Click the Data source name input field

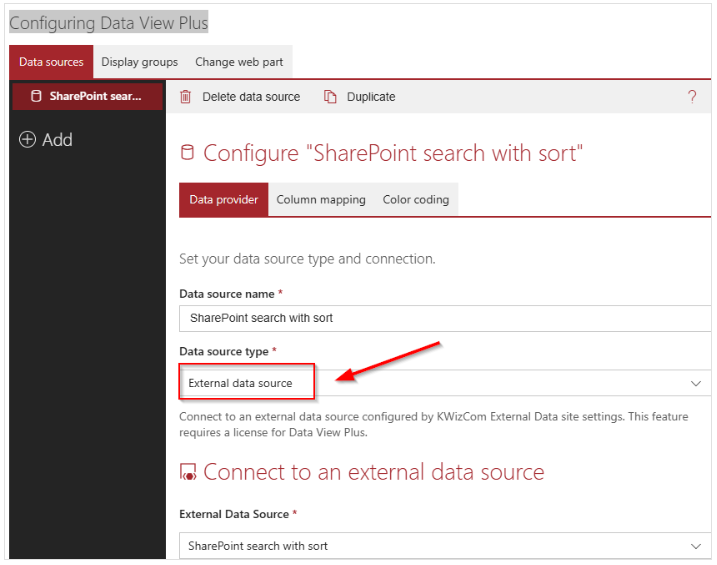(x=445, y=318)
